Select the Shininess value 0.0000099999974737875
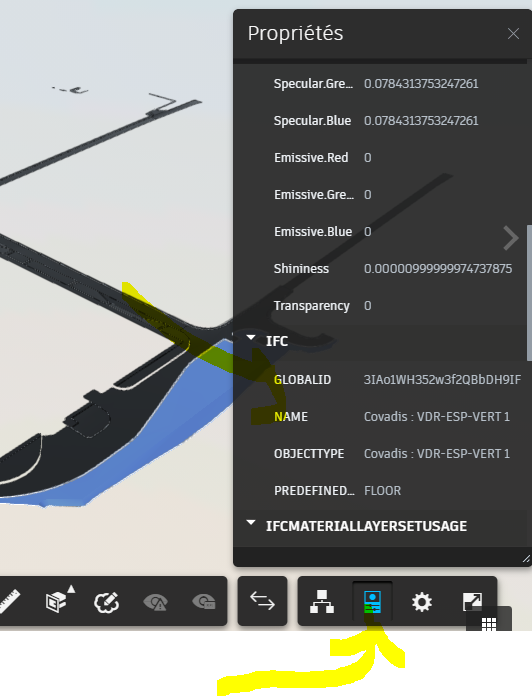 438,269
